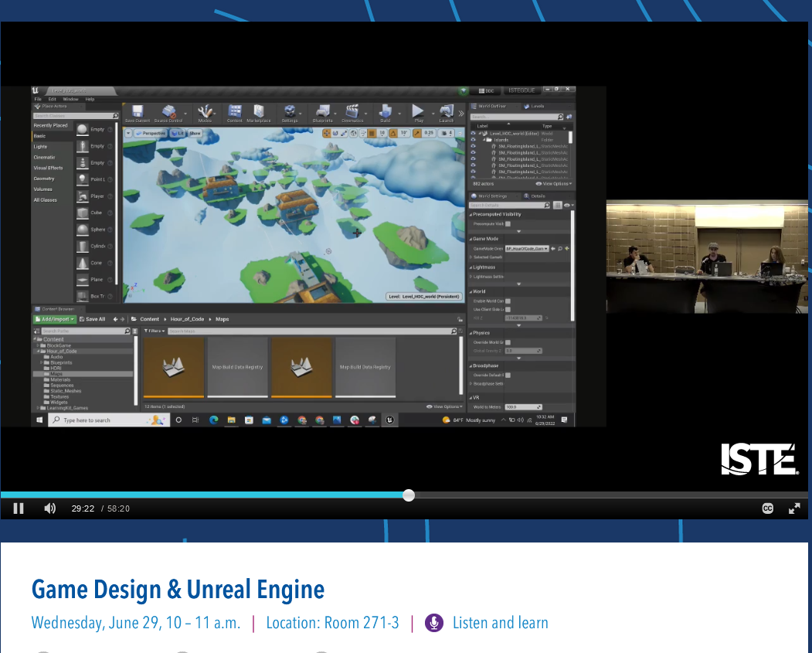This screenshot has height=653, width=812.
Task: Enter fullscreen video mode
Action: click(x=794, y=508)
